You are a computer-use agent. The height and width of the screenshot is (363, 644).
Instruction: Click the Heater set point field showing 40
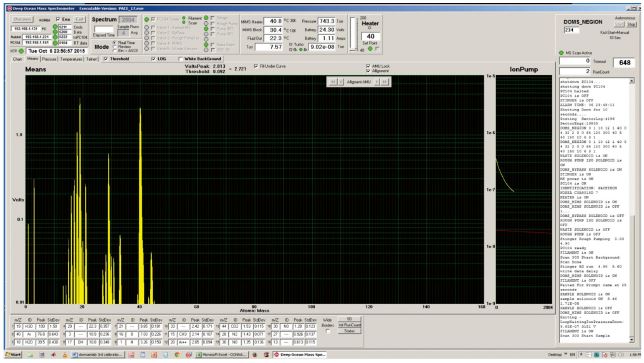point(370,37)
